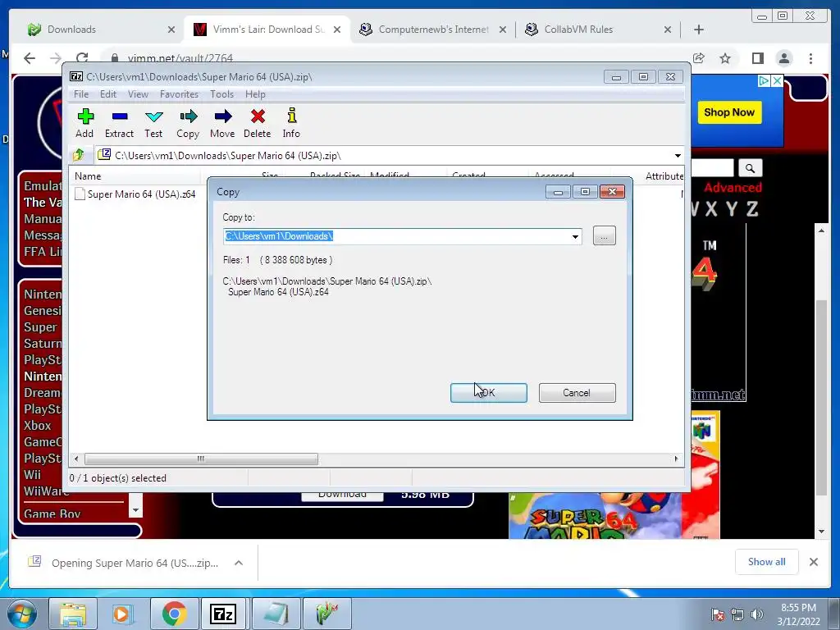
Task: Expand download item options chevron
Action: [x=239, y=563]
